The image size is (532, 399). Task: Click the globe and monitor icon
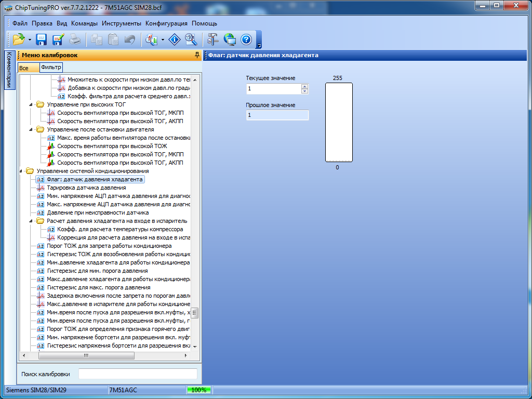point(230,39)
